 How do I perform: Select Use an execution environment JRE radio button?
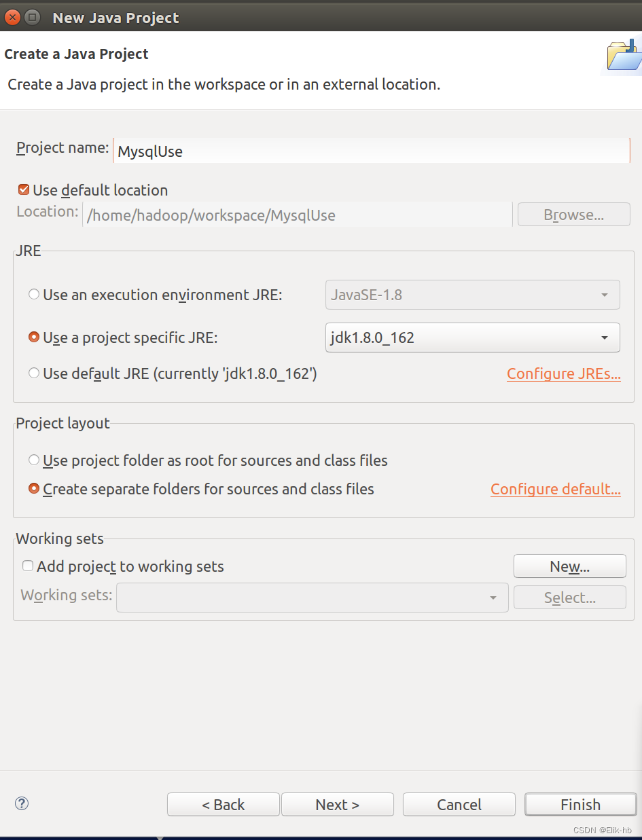[33, 294]
